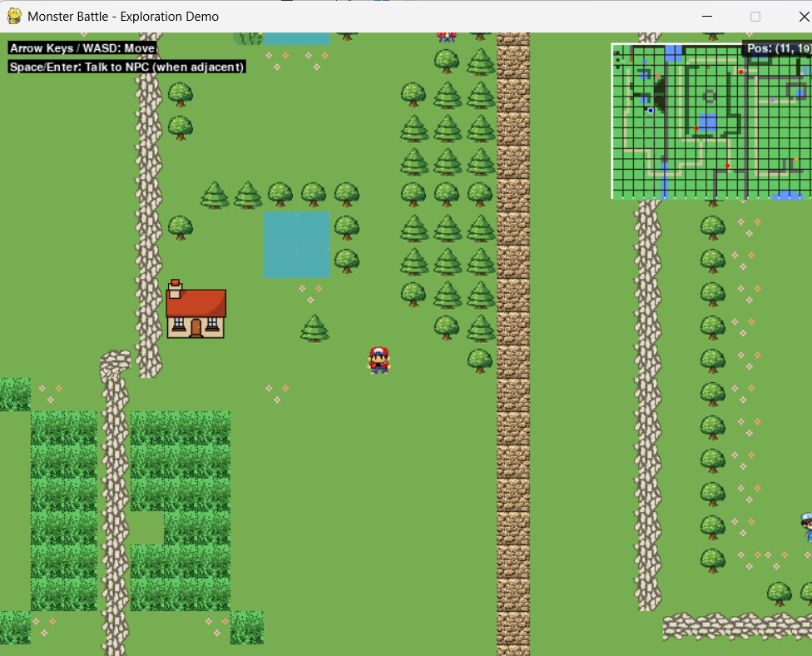Click the orange marker on the minimap
Viewport: 812px width, 656px height.
tap(796, 159)
